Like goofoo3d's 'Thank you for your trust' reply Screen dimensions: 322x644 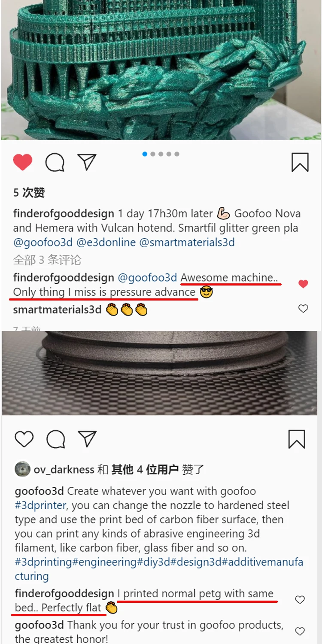(x=300, y=631)
